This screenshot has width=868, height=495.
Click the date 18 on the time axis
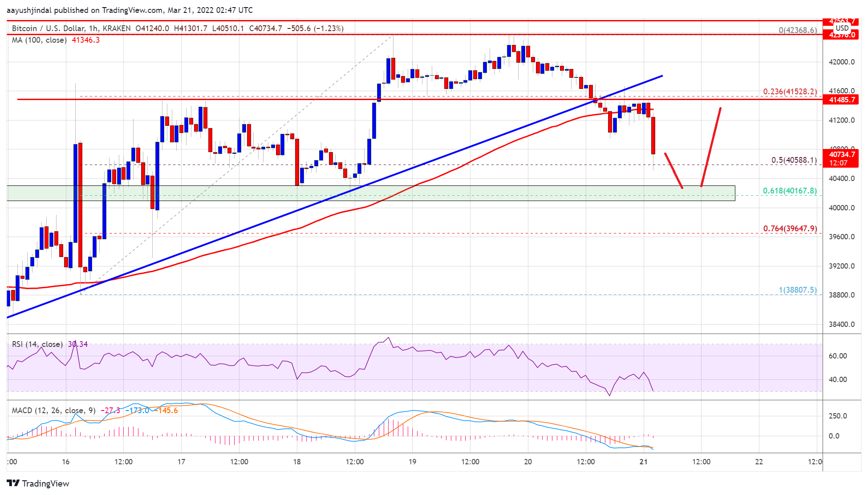coord(297,462)
